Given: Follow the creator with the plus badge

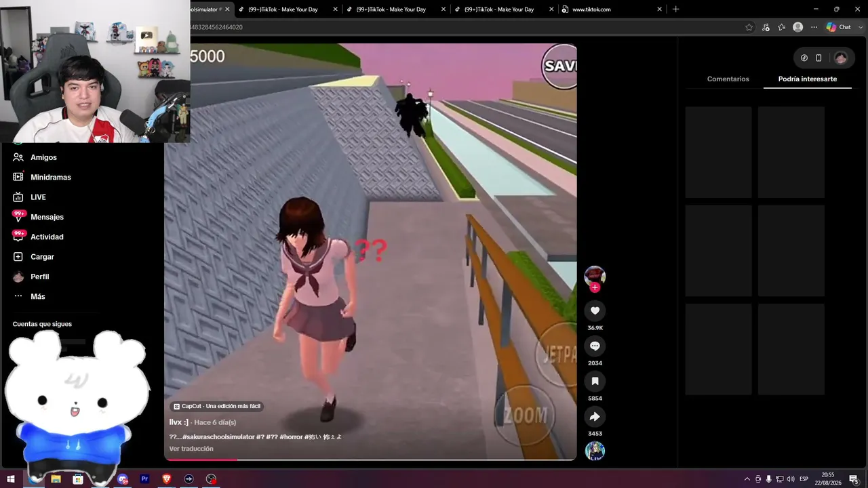Looking at the screenshot, I should point(595,287).
